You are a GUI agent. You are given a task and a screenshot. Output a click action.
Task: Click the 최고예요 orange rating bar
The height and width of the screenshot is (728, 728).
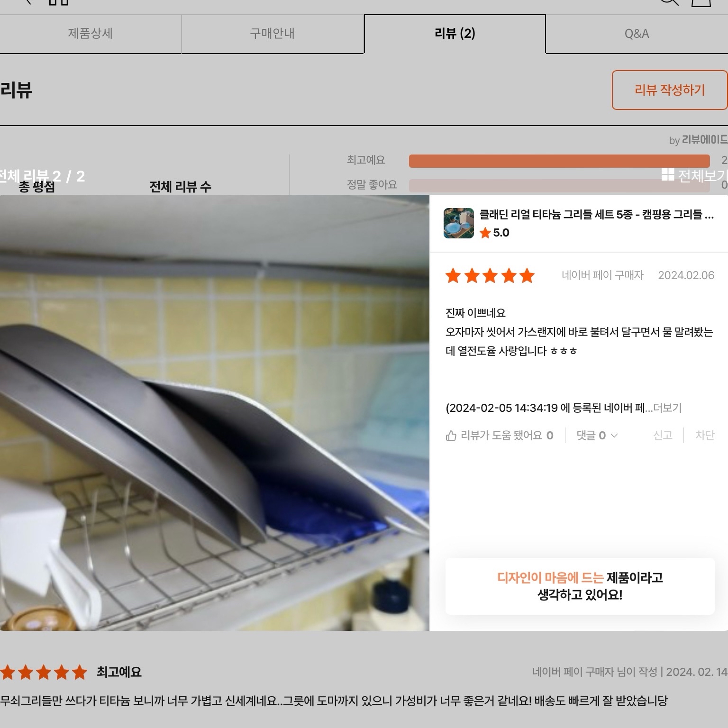(x=559, y=161)
